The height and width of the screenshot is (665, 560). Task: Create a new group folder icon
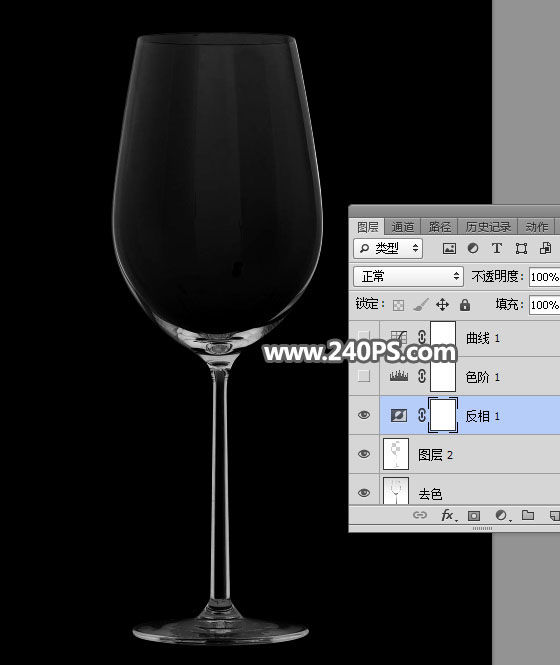528,515
